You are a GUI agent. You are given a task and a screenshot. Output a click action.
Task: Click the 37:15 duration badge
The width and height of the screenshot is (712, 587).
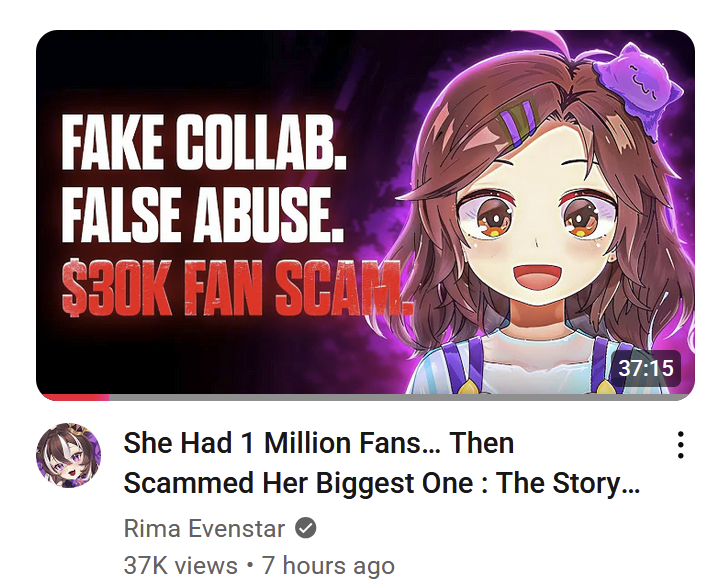tap(646, 368)
